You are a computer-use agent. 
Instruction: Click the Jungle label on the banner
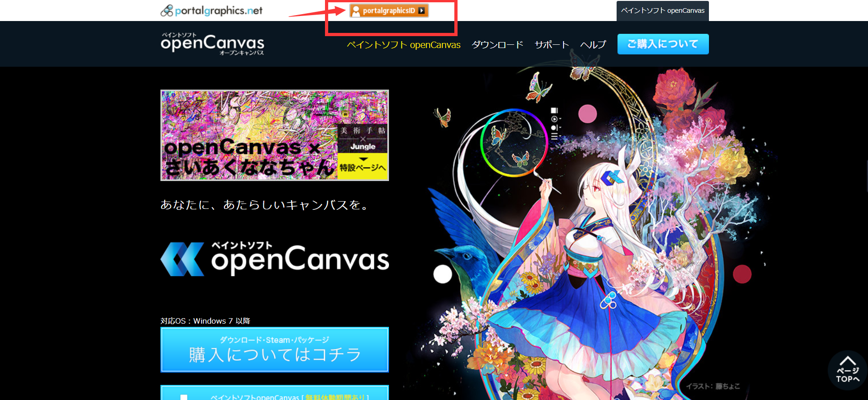363,147
